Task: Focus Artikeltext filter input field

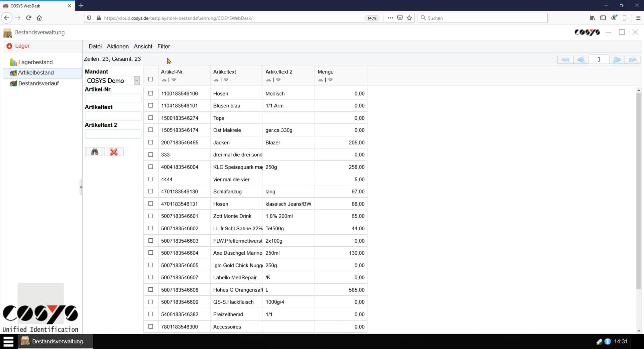Action: pyautogui.click(x=113, y=116)
